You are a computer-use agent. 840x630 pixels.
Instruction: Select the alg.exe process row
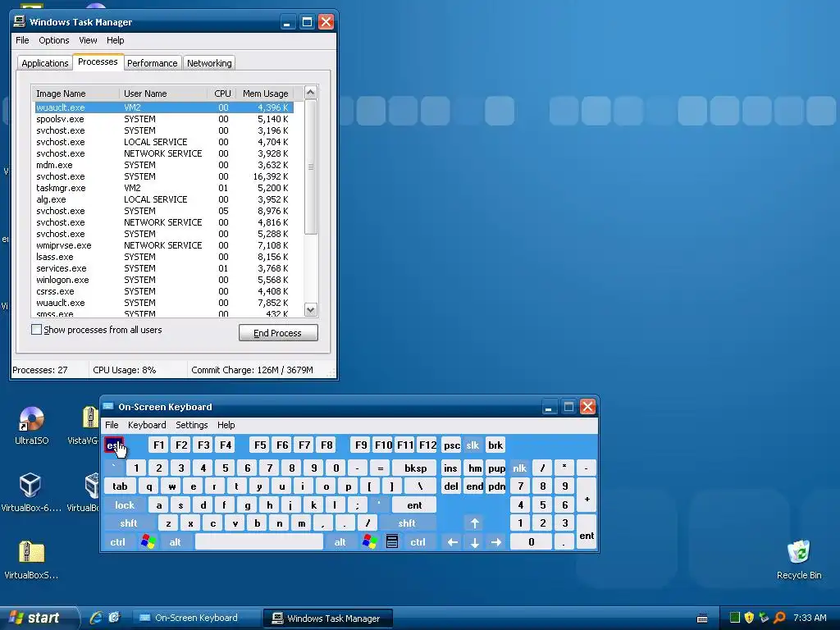164,199
